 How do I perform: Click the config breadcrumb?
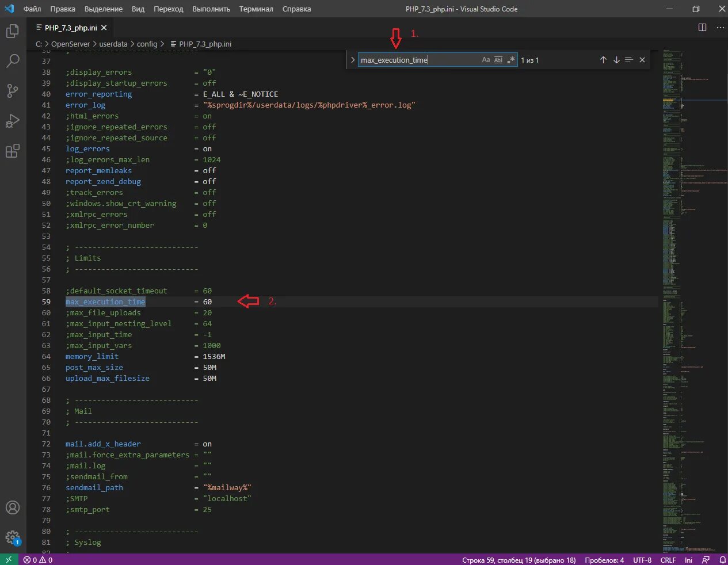[147, 44]
